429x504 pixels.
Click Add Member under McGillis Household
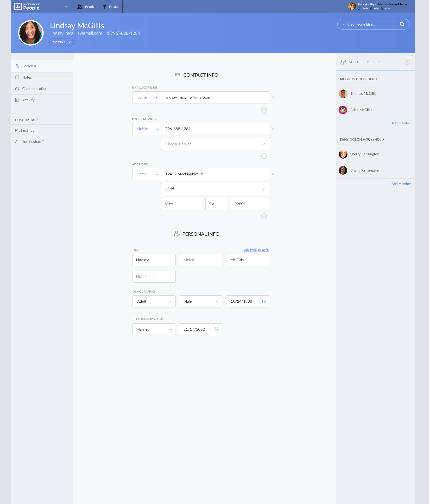(400, 123)
